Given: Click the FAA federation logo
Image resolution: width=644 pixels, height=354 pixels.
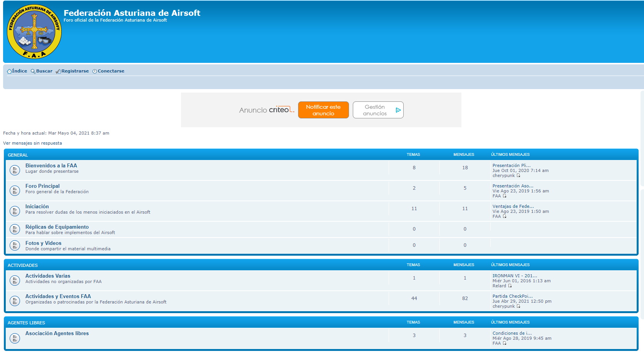Looking at the screenshot, I should click(34, 32).
